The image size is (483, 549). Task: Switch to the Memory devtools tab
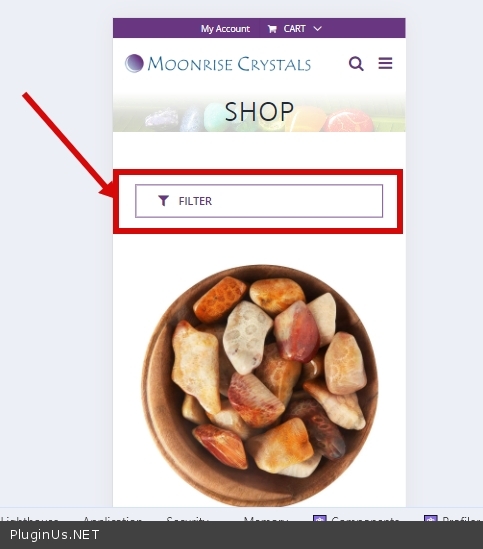266,519
